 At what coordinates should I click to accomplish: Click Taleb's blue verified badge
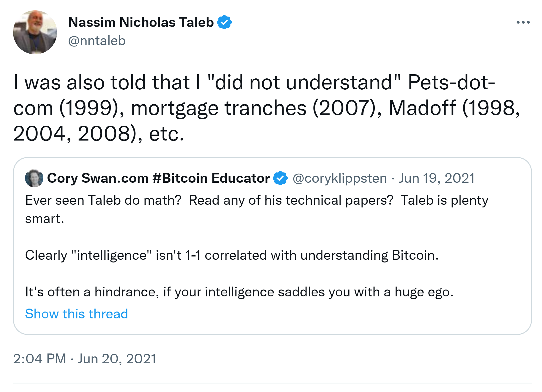pyautogui.click(x=224, y=22)
